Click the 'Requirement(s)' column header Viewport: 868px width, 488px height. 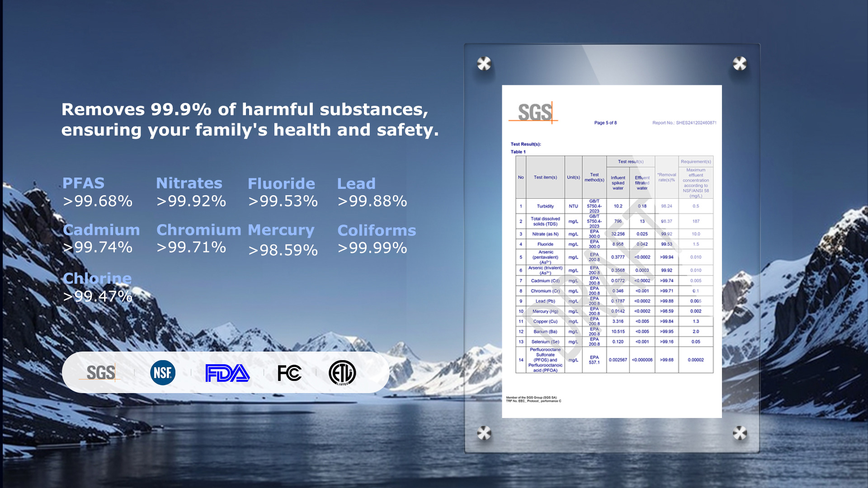(696, 162)
